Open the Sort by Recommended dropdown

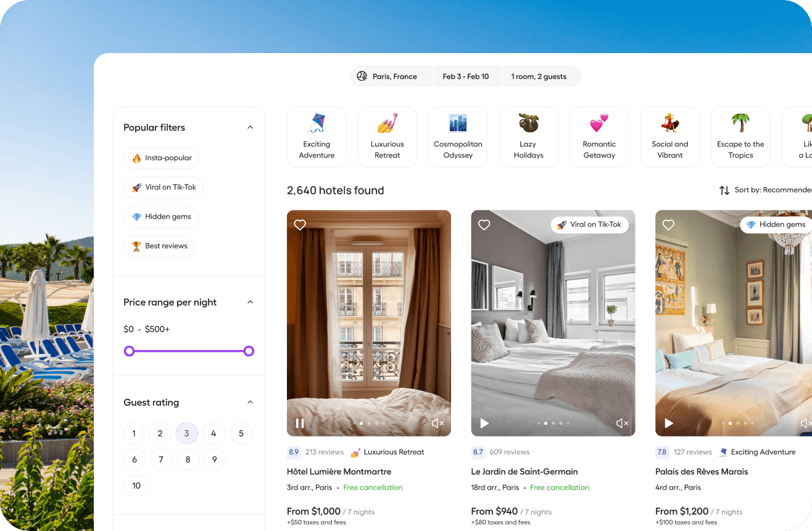click(765, 190)
